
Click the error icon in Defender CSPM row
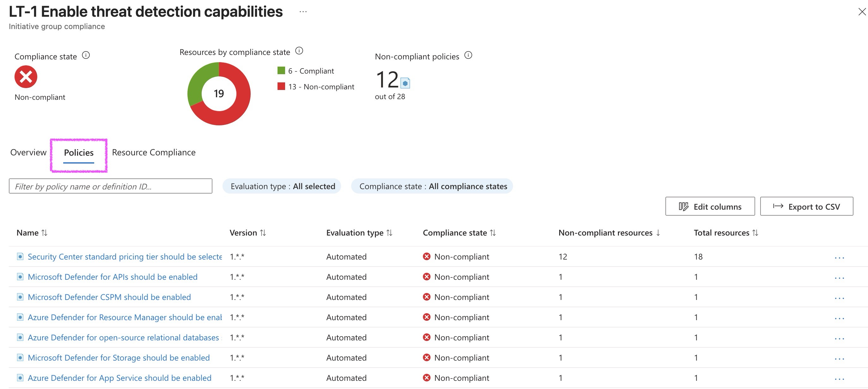(427, 297)
